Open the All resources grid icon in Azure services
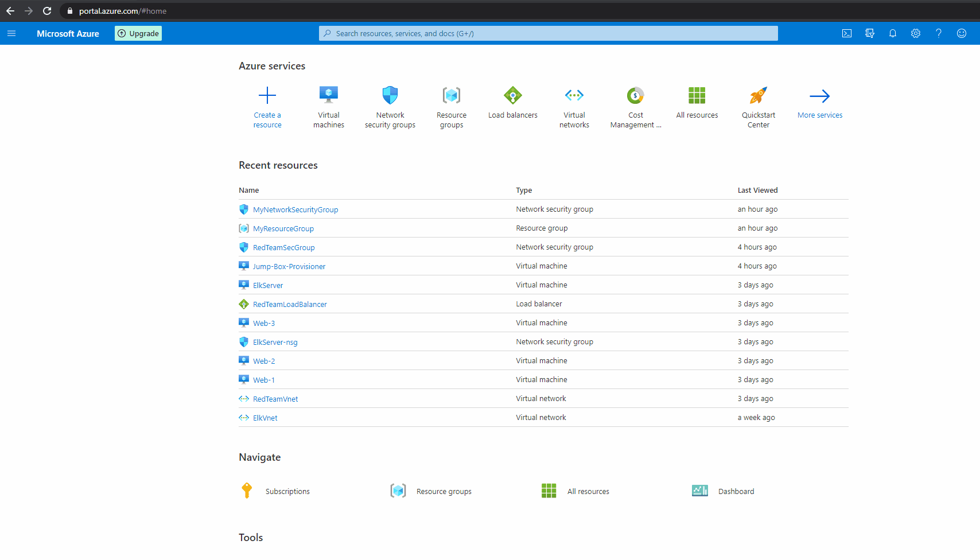This screenshot has width=980, height=560. (x=697, y=95)
